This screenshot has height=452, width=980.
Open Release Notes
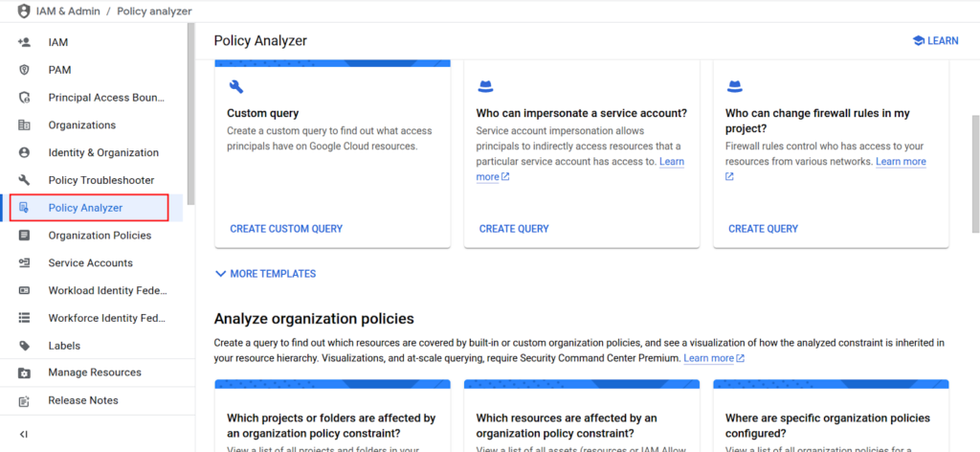point(83,400)
